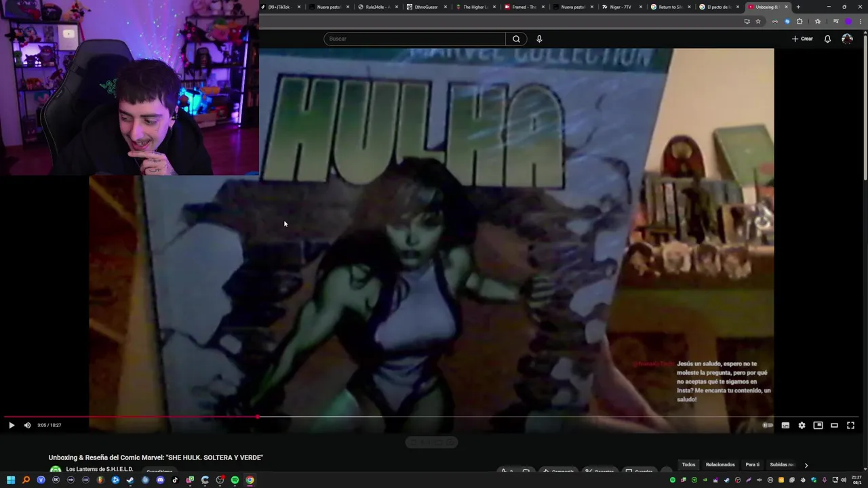Play the paused YouTube video
This screenshot has height=488, width=868.
coord(12,425)
